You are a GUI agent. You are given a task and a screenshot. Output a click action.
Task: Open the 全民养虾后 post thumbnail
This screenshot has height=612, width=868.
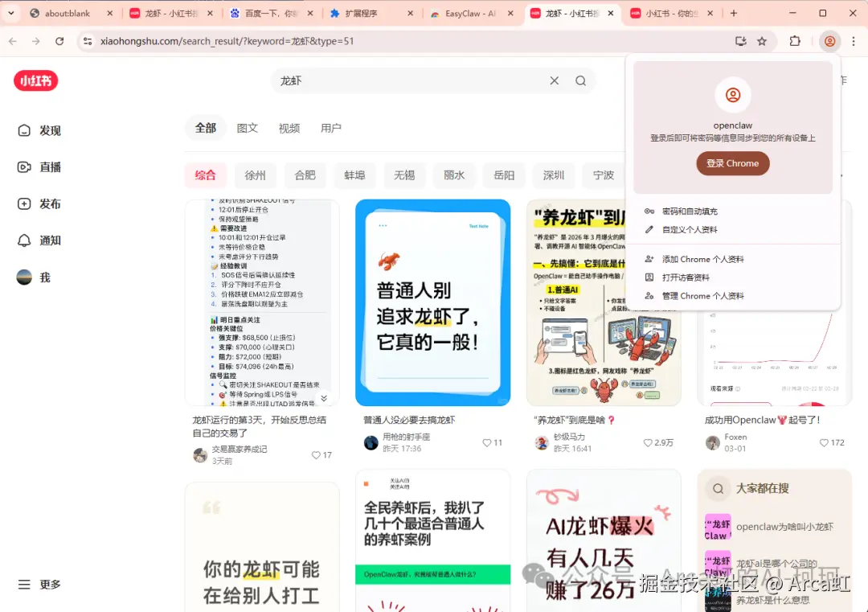(433, 541)
